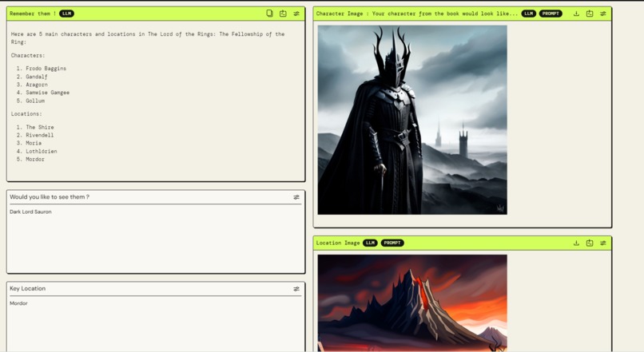Click save icon in Location Image header
The width and height of the screenshot is (644, 352).
[x=590, y=243]
